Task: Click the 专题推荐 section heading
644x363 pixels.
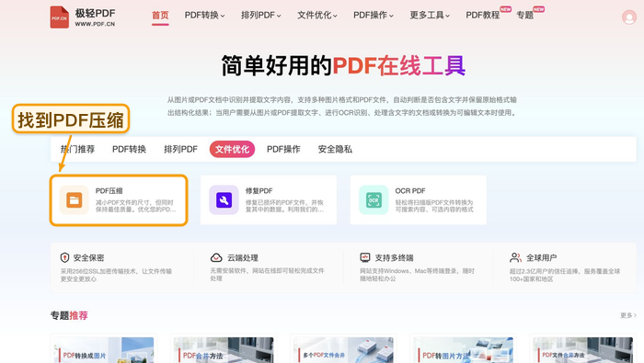Action: [69, 315]
